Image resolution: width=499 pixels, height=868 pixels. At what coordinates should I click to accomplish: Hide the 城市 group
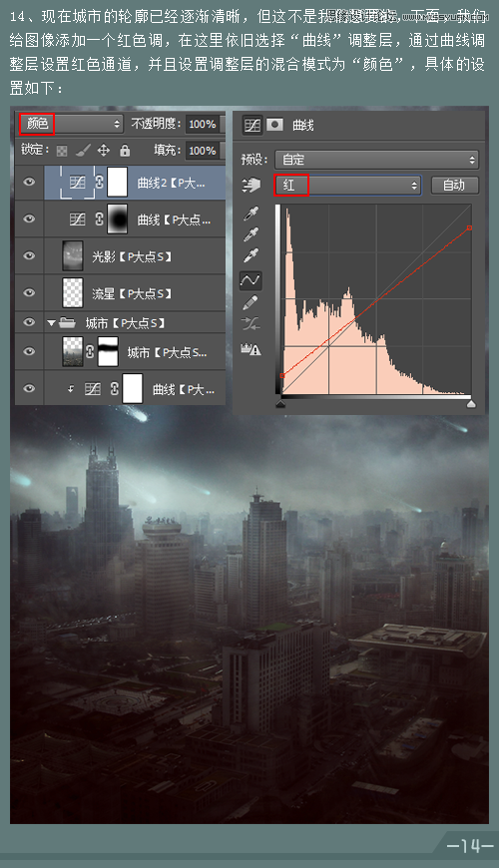29,321
